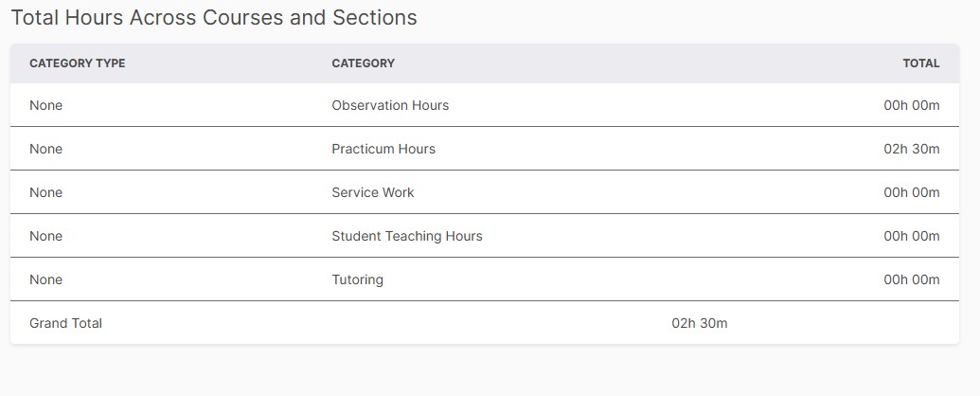The height and width of the screenshot is (396, 980).
Task: Click "None" category type in Observation Hours row
Action: coord(45,105)
